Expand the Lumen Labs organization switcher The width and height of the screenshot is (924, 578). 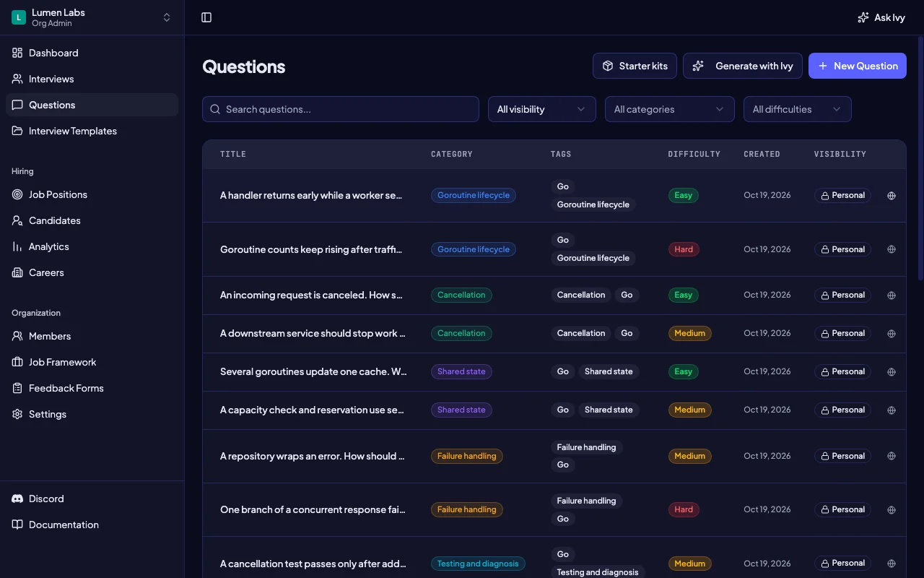tap(92, 17)
